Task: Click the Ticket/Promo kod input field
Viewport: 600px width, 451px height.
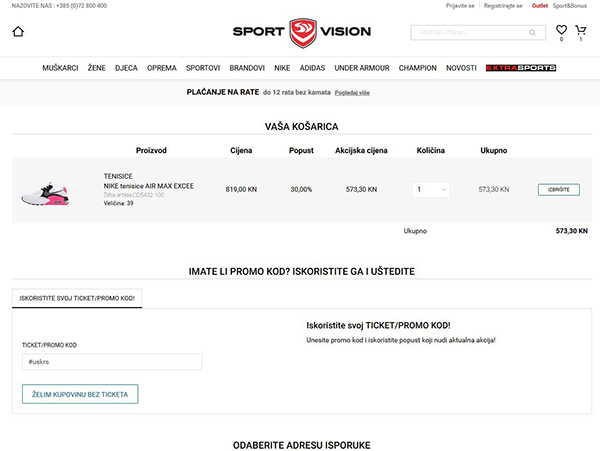Action: click(x=112, y=362)
